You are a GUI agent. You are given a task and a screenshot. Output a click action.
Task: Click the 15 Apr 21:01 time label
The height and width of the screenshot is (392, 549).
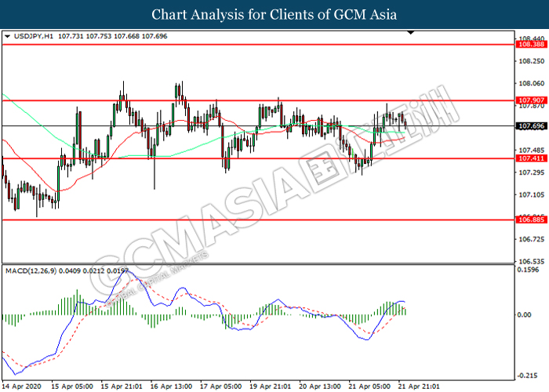(122, 387)
